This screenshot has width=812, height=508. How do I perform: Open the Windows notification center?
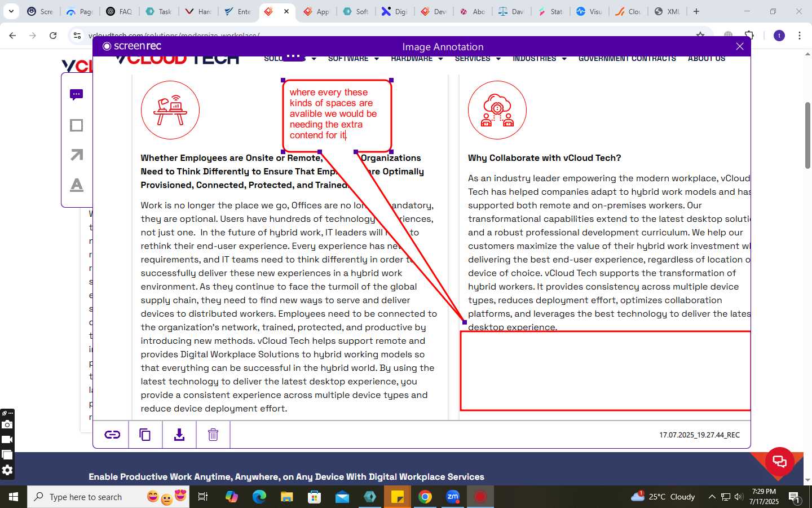click(x=795, y=497)
